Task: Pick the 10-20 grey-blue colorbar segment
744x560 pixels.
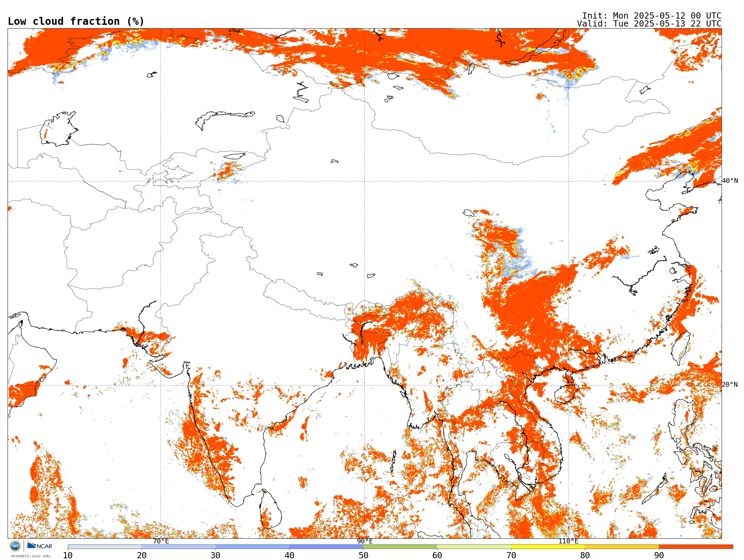Action: click(x=105, y=547)
